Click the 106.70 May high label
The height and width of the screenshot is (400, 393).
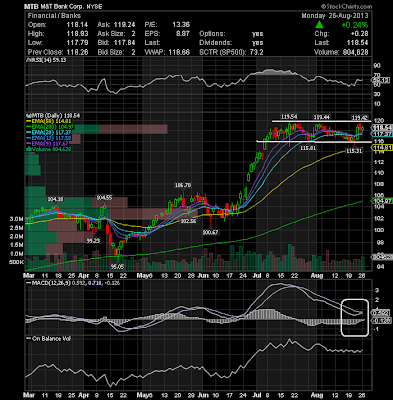pos(183,185)
